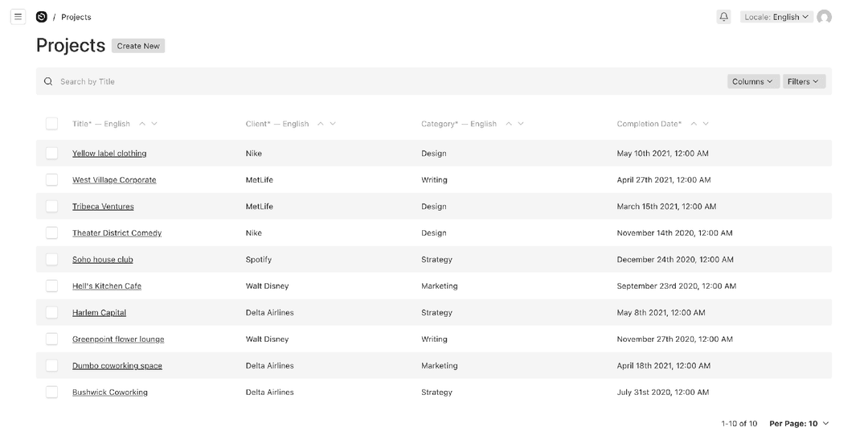Open the Harlem Capital project

pos(99,313)
